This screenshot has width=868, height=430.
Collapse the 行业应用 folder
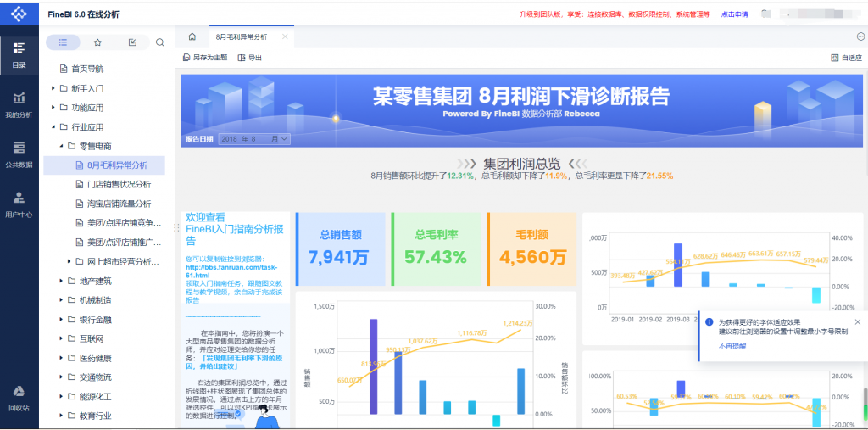tap(53, 127)
